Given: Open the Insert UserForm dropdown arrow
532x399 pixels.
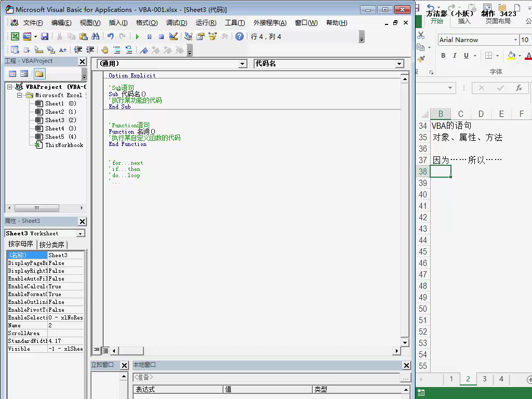Looking at the screenshot, I should [35, 36].
